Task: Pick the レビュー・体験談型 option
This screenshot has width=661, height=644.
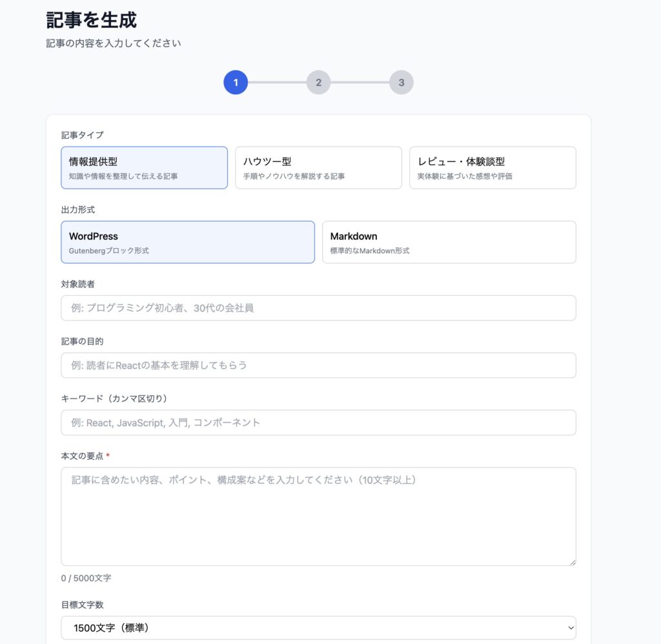Action: [493, 167]
